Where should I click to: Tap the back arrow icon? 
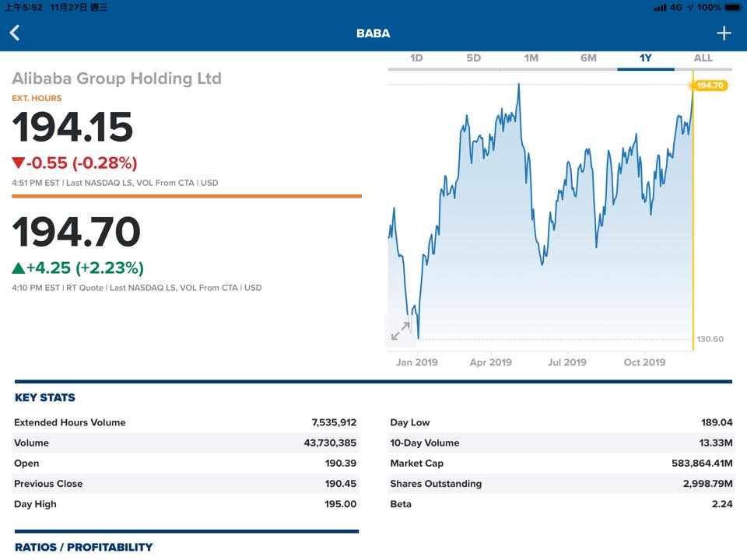(15, 33)
